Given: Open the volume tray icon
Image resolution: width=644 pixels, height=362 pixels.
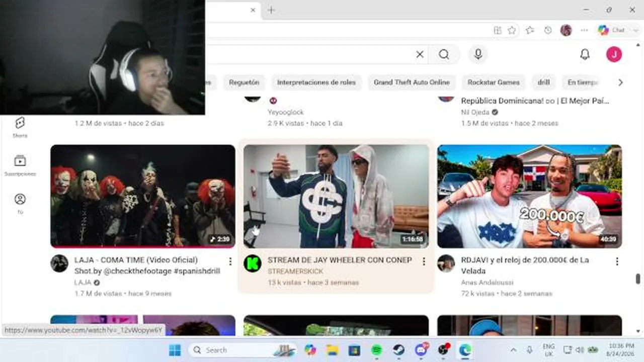Looking at the screenshot, I should click(x=580, y=350).
